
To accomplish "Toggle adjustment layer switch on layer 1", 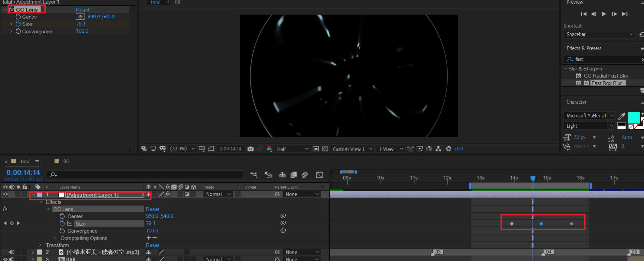I will 187,194.
